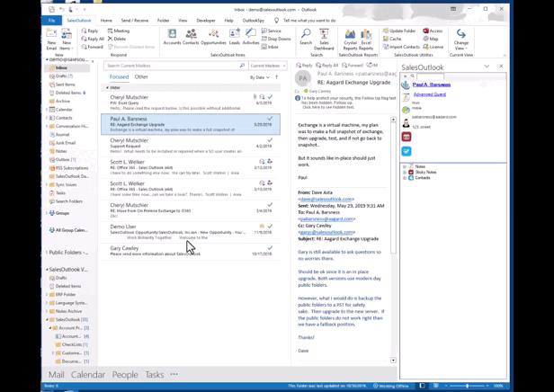Click the red calendar icon in SalesOutlook pane

[x=407, y=137]
